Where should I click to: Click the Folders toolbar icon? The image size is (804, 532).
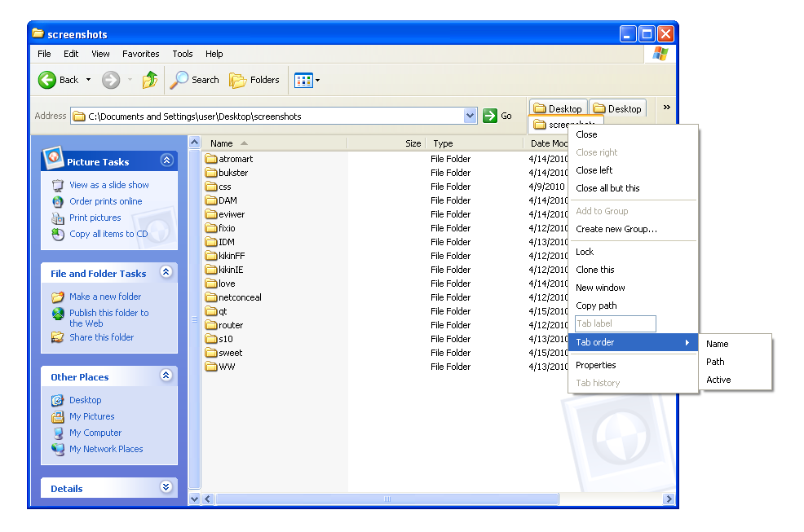click(255, 80)
